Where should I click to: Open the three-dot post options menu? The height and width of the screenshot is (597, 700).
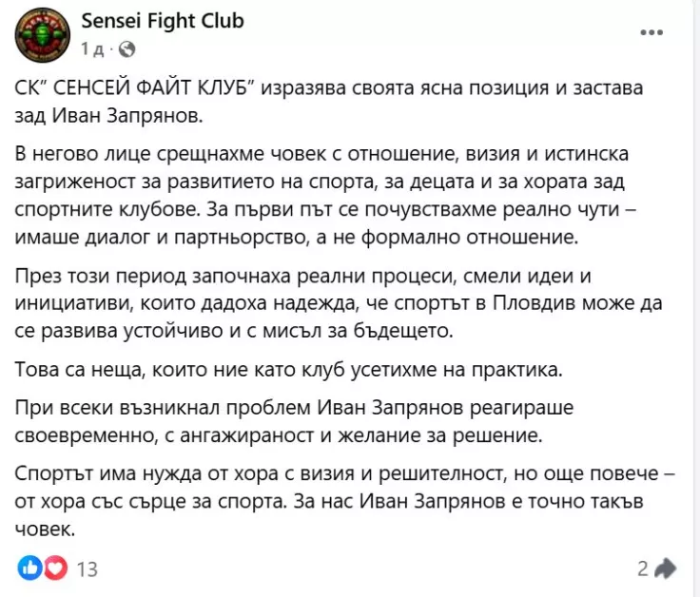tap(651, 32)
